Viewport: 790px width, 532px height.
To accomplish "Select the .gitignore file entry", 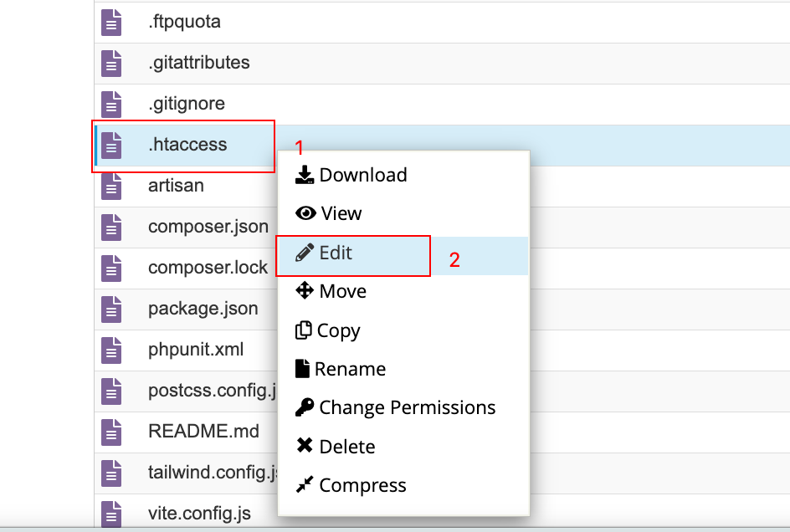I will pos(187,104).
